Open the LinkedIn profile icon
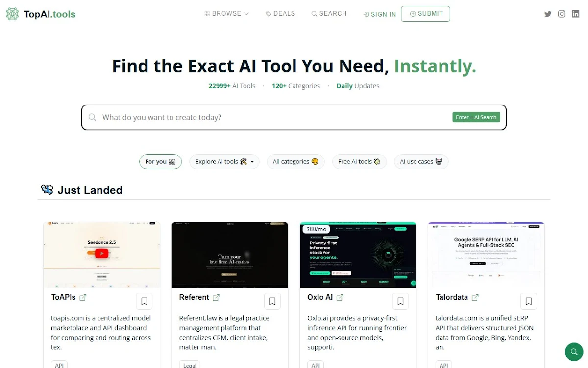588x368 pixels. [576, 14]
